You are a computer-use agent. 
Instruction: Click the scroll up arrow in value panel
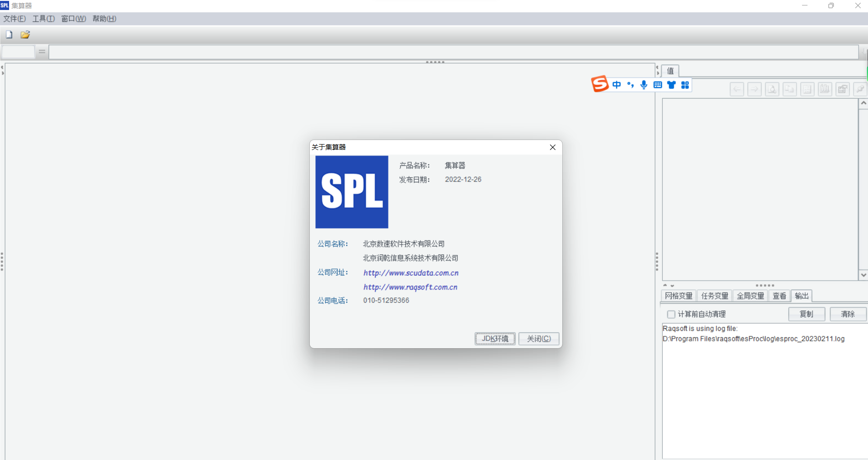point(863,103)
